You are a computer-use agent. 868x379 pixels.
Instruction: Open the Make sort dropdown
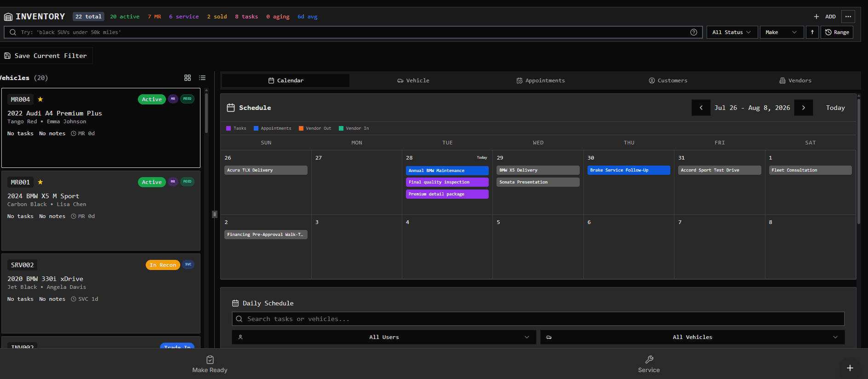click(x=782, y=32)
